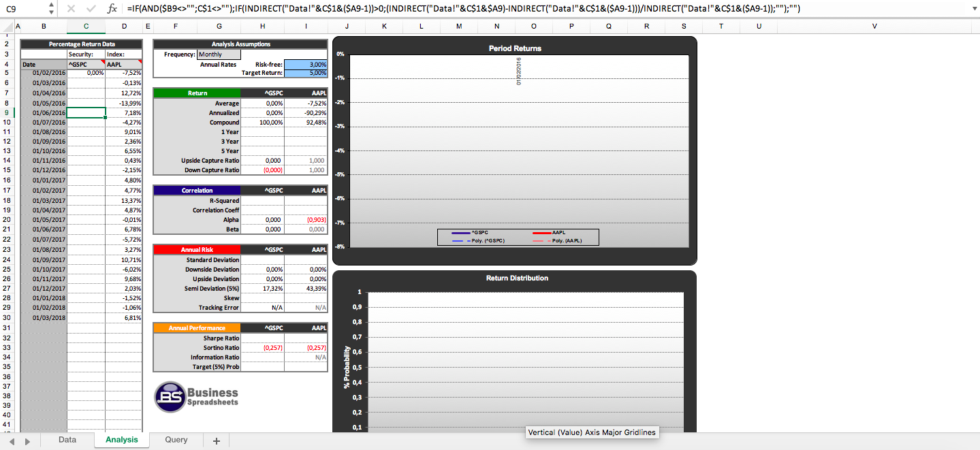Screen dimensions: 980x450
Task: Cancel formula entry with the X icon
Action: tap(72, 9)
